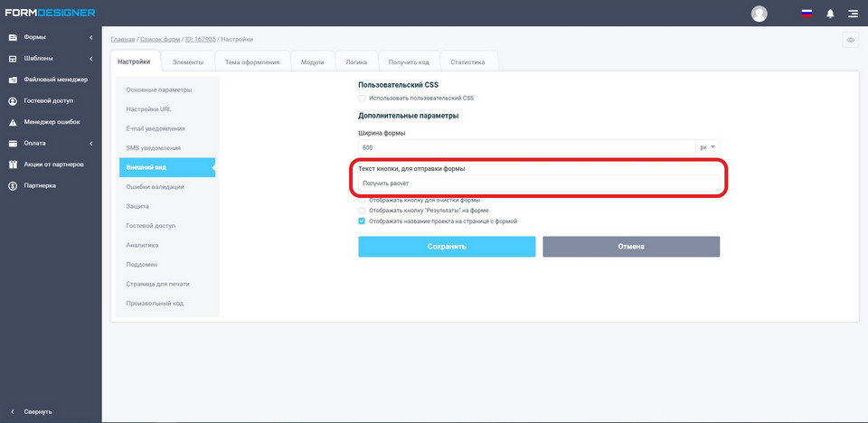868x423 pixels.
Task: Open Акции от партнеров in the sidebar
Action: pos(53,164)
